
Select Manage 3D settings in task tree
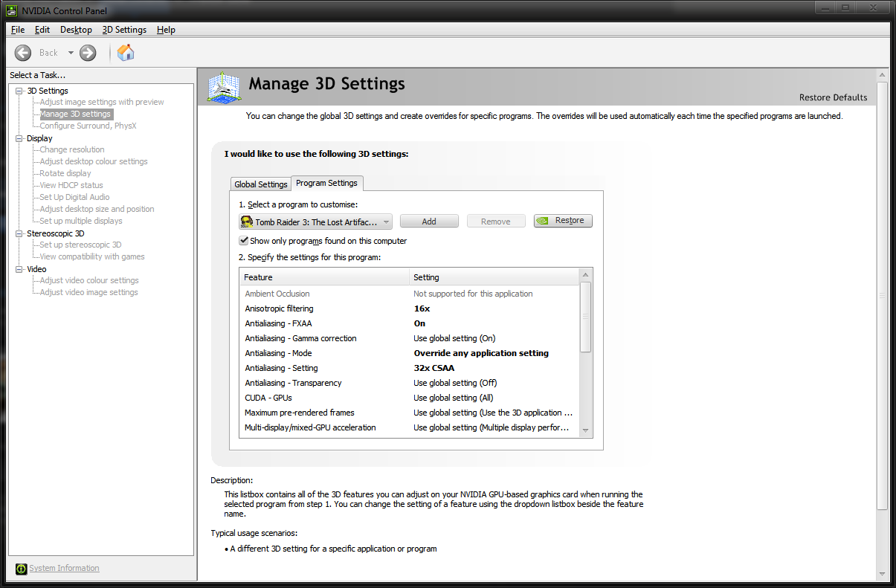tap(75, 114)
